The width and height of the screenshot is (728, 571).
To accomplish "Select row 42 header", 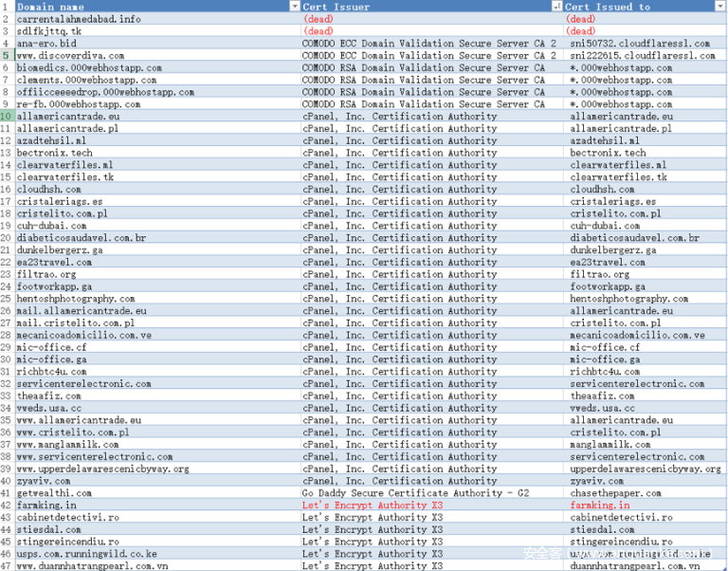I will tap(7, 506).
